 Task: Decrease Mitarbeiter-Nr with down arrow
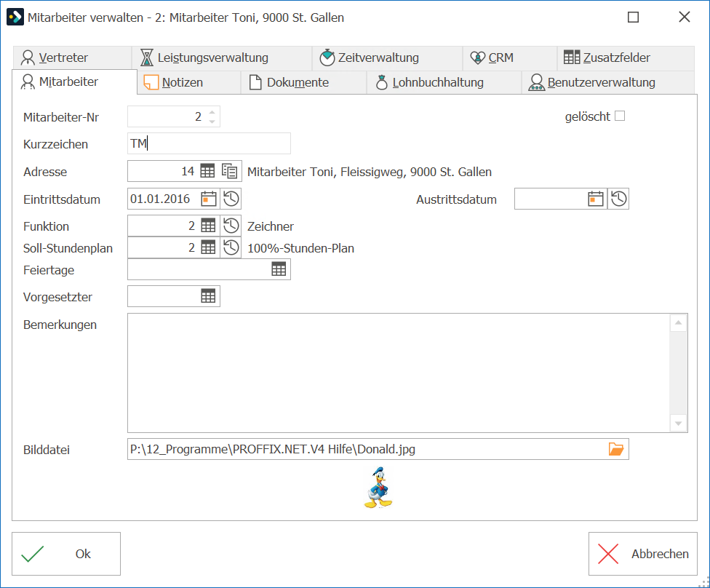point(212,122)
